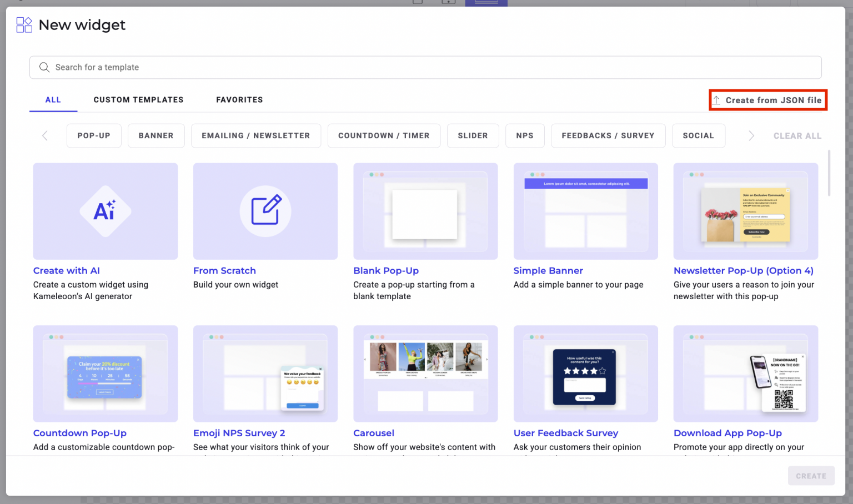Click the template list vertical scrollbar

[x=829, y=173]
